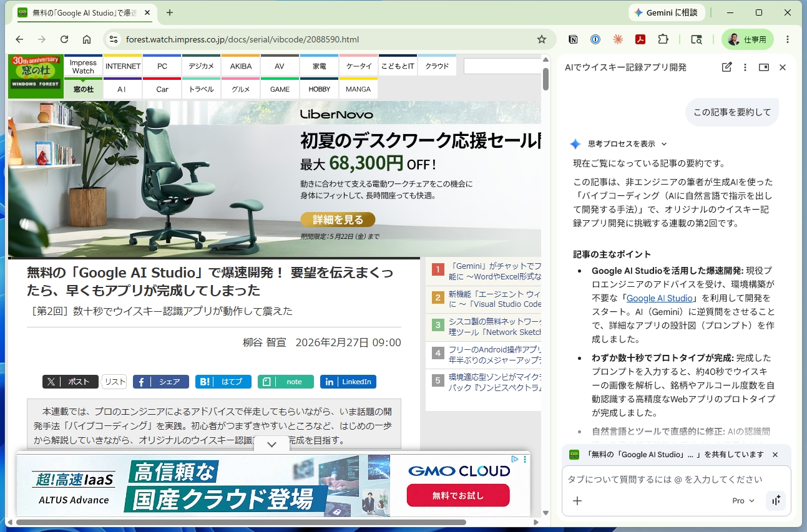Share the article on LinkedIn
This screenshot has width=807, height=532.
348,382
